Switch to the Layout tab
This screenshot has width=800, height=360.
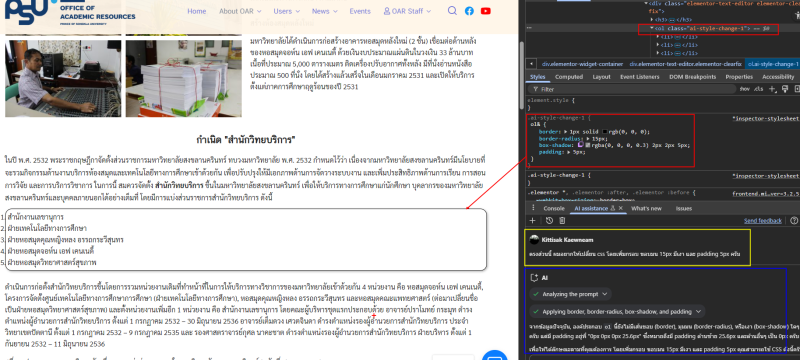tap(601, 77)
